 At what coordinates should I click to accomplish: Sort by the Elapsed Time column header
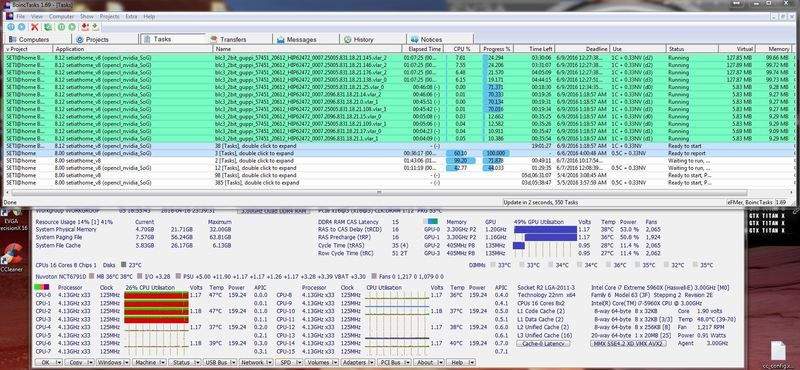(x=422, y=49)
